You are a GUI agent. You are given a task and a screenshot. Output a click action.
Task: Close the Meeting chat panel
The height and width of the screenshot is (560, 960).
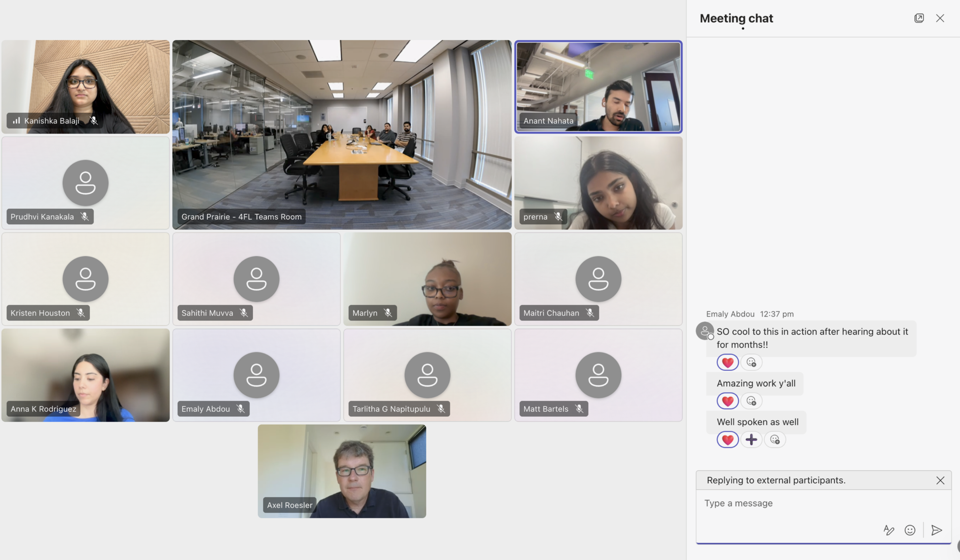pyautogui.click(x=940, y=18)
